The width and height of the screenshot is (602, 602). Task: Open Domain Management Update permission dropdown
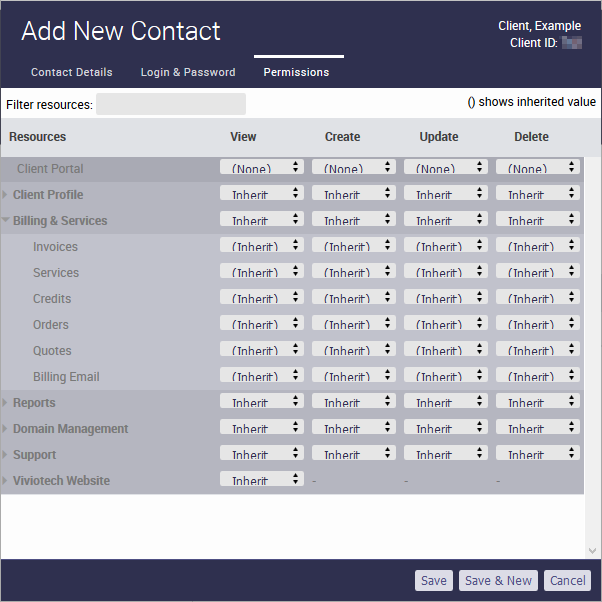click(446, 427)
